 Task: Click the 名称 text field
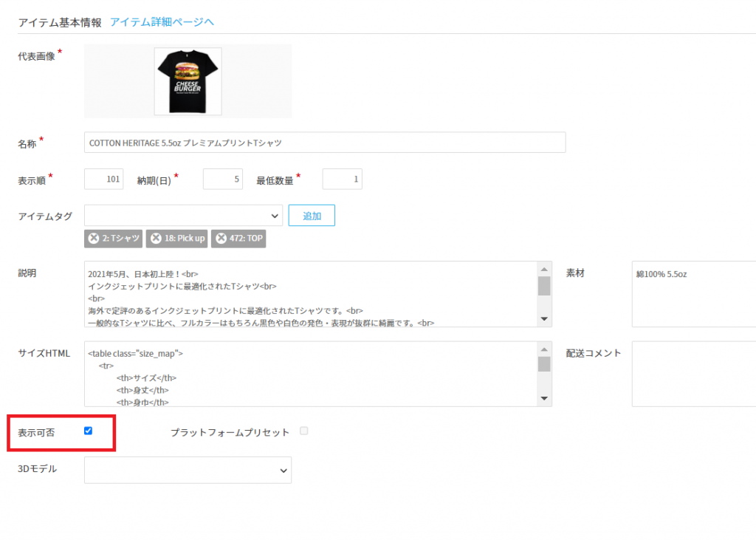click(325, 143)
